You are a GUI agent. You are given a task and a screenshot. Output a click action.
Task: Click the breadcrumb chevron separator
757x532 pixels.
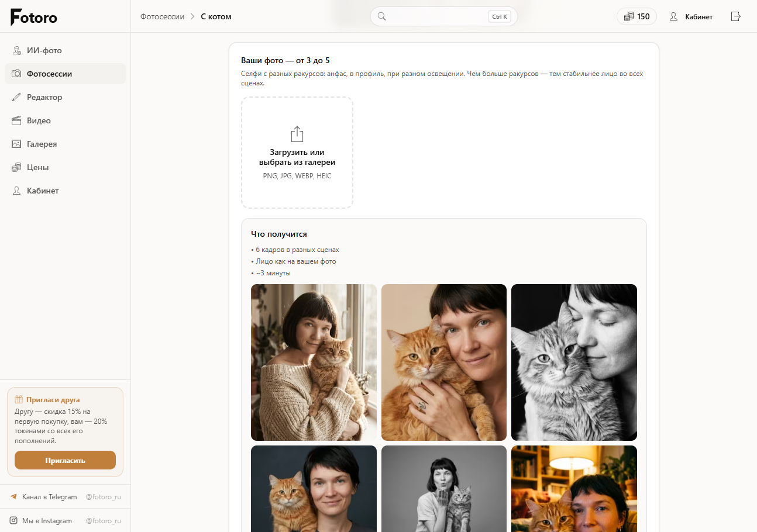pyautogui.click(x=192, y=16)
